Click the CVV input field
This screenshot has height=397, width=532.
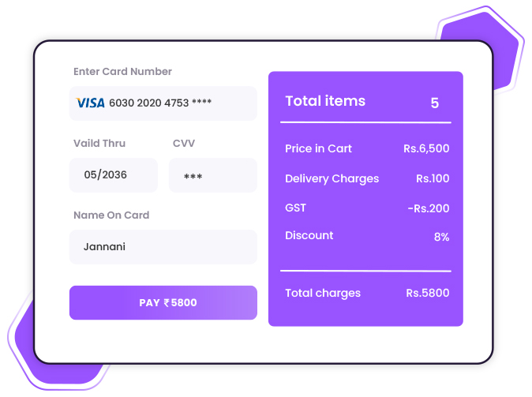tap(212, 175)
